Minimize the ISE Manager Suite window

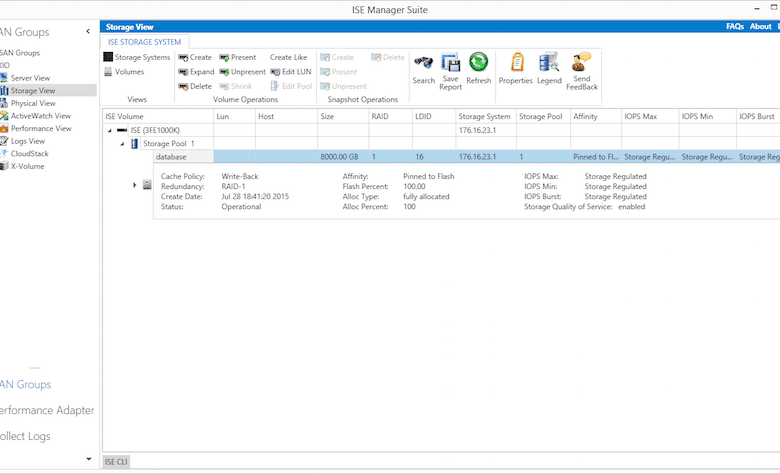(757, 8)
